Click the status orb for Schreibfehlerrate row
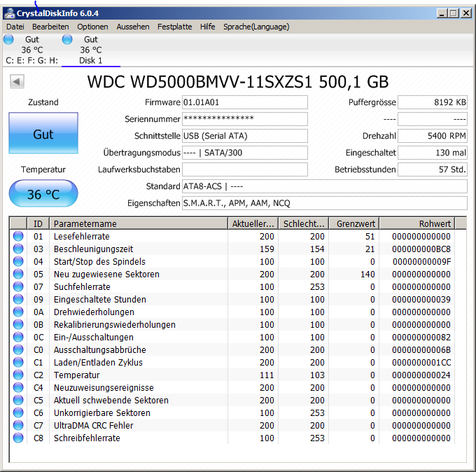The width and height of the screenshot is (476, 472). [x=18, y=438]
